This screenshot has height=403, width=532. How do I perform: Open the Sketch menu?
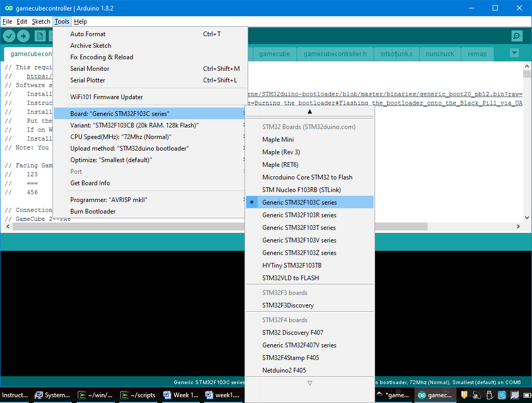(x=41, y=22)
